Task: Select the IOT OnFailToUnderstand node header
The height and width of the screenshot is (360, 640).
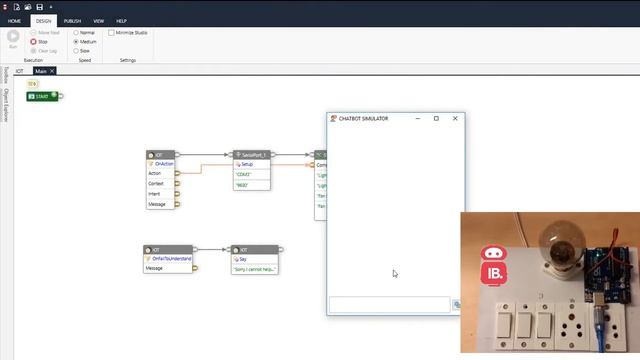Action: pos(168,250)
